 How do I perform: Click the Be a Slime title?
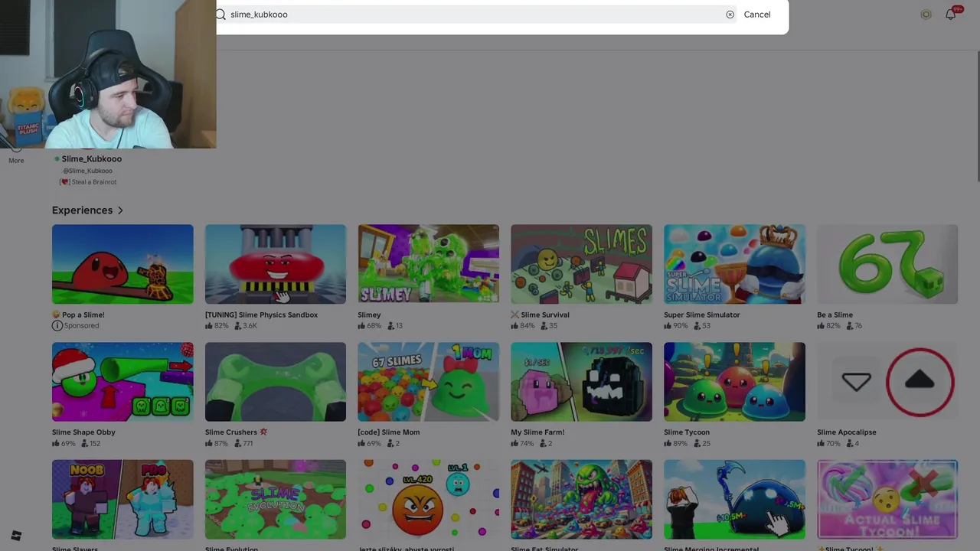tap(835, 315)
